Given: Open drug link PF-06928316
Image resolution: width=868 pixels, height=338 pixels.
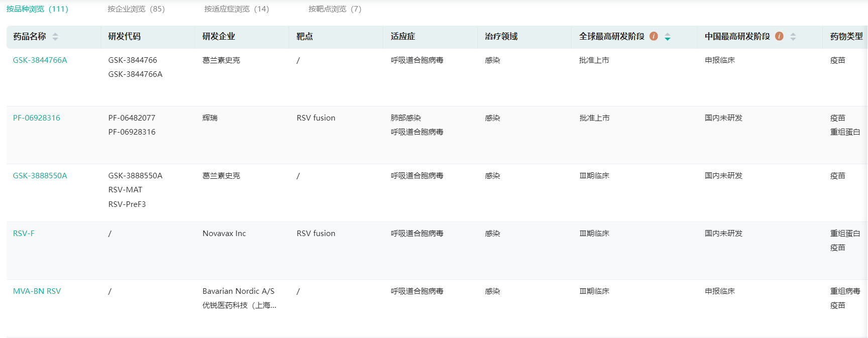Looking at the screenshot, I should coord(37,118).
